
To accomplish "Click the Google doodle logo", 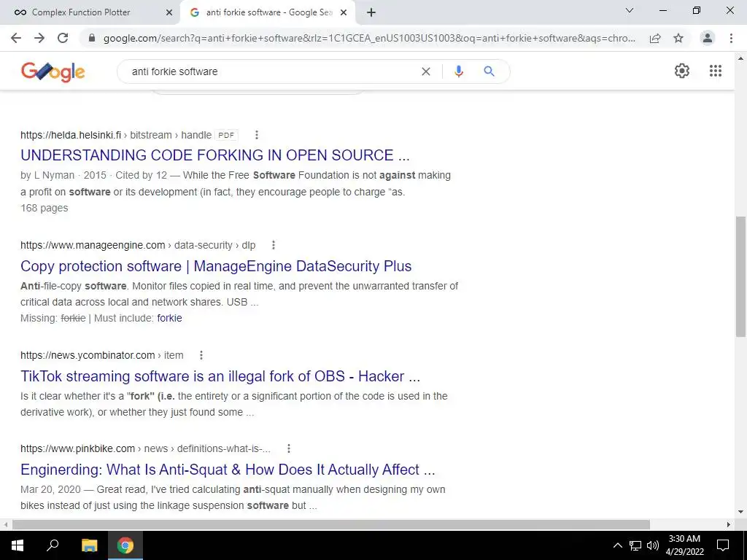I will tap(53, 71).
